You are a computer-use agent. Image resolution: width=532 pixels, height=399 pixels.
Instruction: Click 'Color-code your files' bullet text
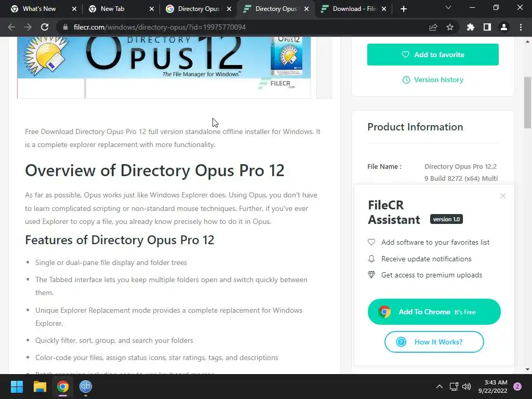[x=157, y=357]
